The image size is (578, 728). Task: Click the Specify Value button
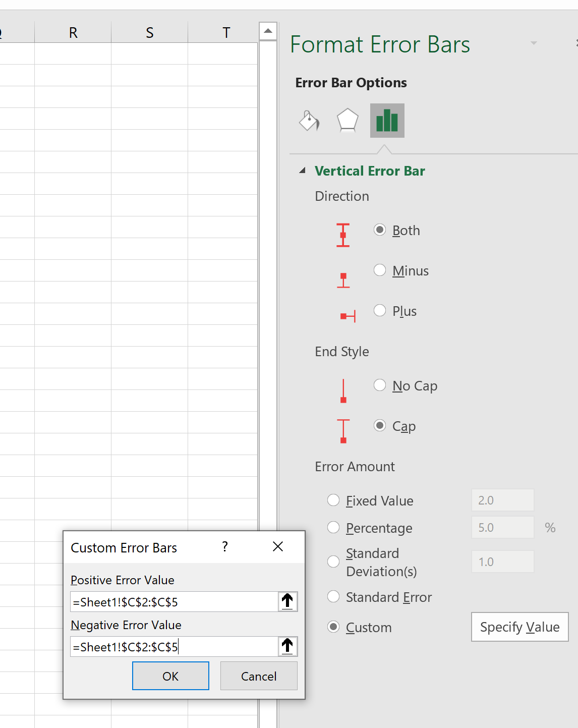[519, 627]
